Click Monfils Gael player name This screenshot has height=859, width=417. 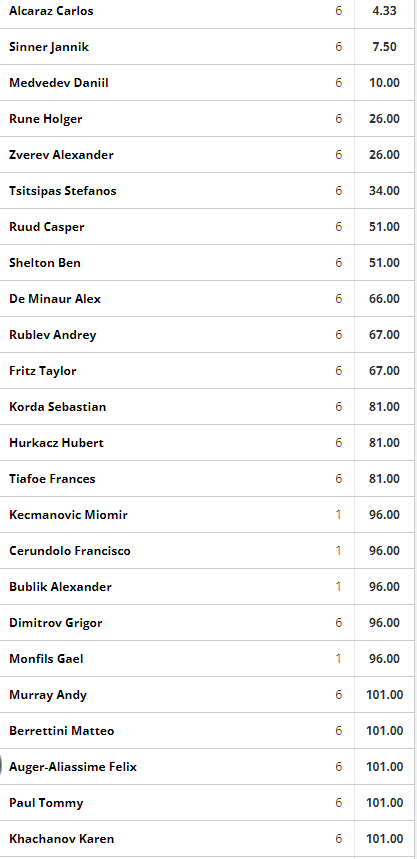point(46,658)
